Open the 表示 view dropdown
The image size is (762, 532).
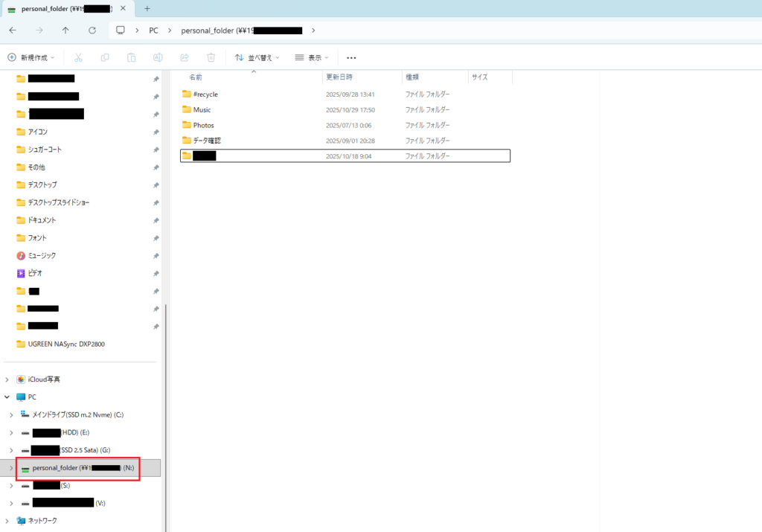(312, 57)
